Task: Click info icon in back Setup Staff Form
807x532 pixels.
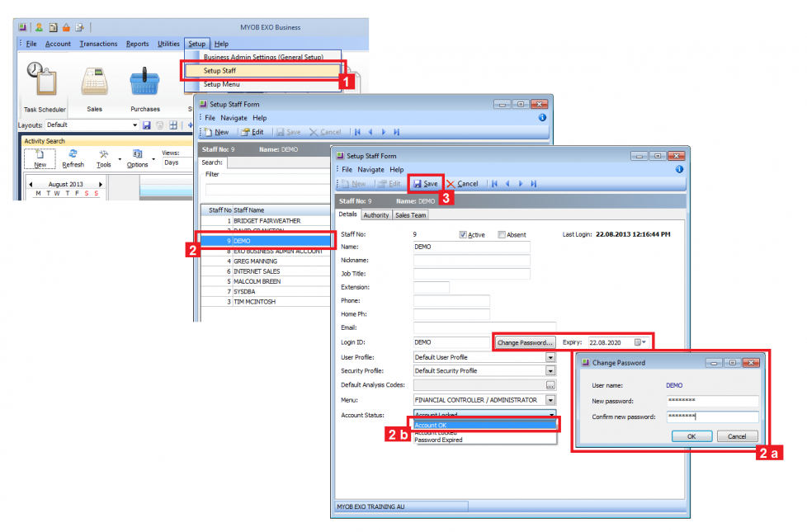Action: 542,117
